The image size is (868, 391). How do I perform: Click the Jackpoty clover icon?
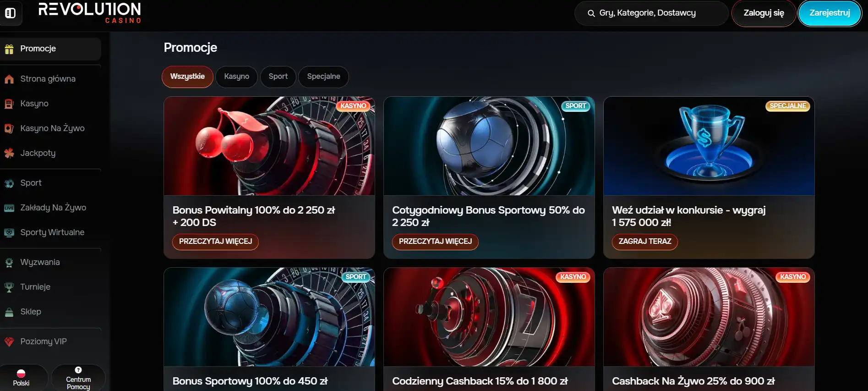point(9,154)
